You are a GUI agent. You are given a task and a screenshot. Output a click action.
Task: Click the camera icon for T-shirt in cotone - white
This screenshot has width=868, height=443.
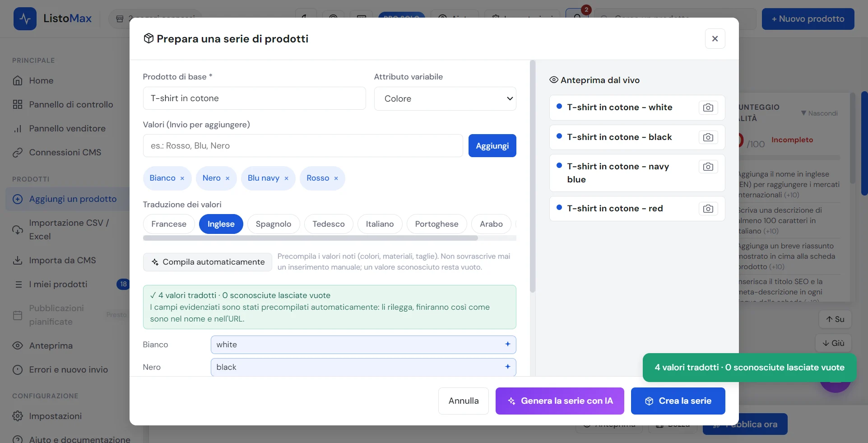708,107
